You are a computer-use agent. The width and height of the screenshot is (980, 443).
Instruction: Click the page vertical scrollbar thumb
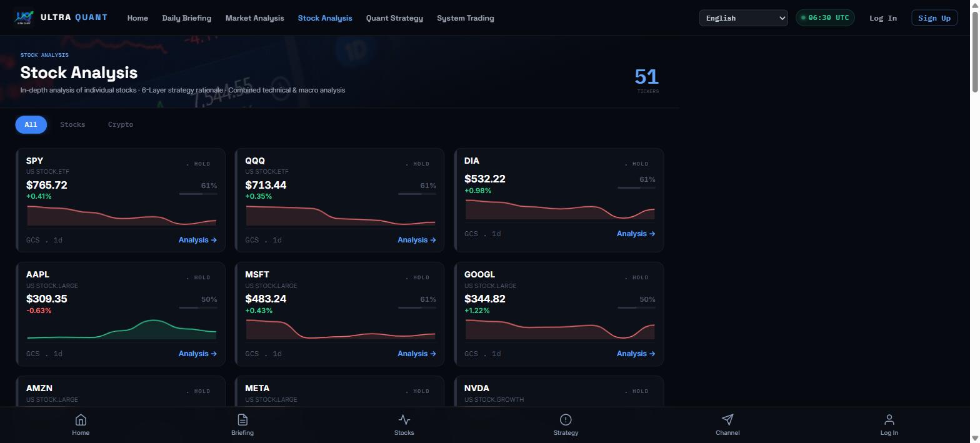pos(974,51)
